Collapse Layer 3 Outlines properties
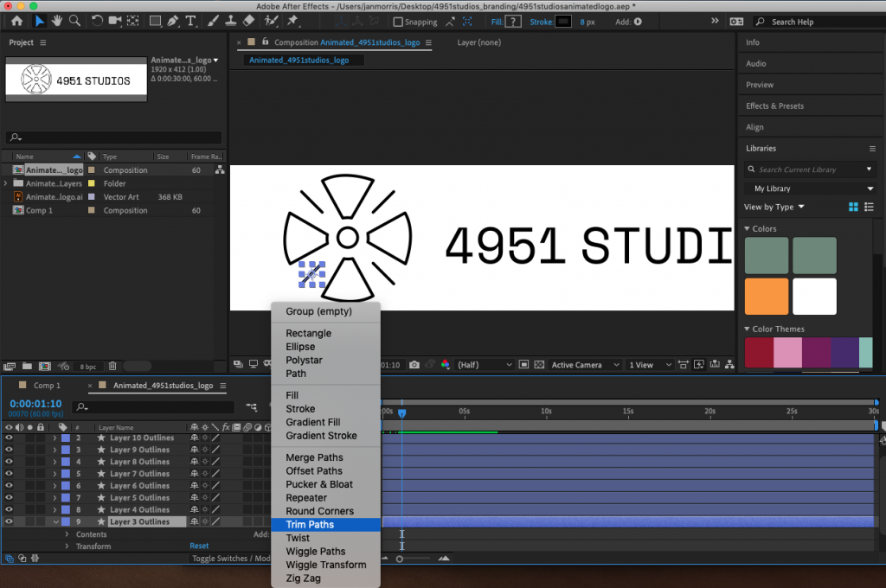 (x=55, y=522)
